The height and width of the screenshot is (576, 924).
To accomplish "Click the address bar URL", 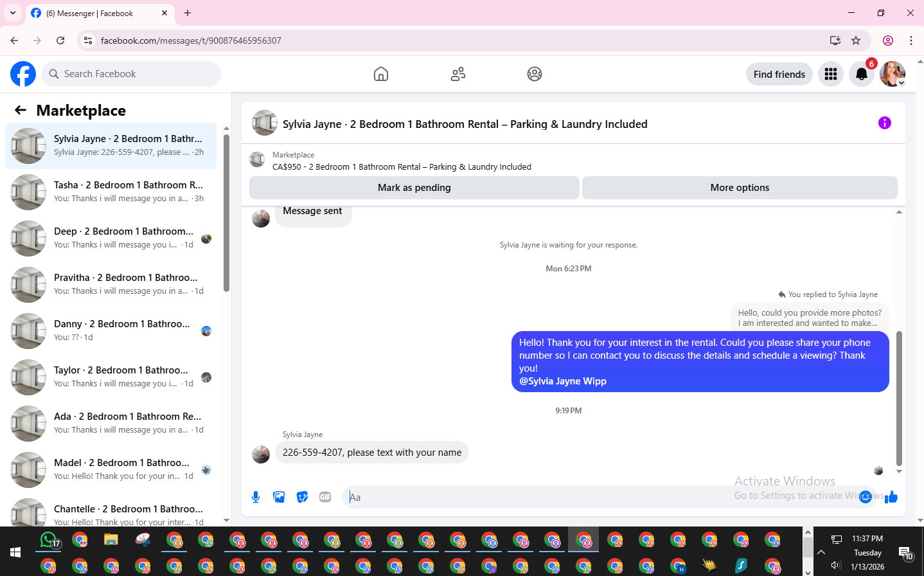I will (191, 40).
